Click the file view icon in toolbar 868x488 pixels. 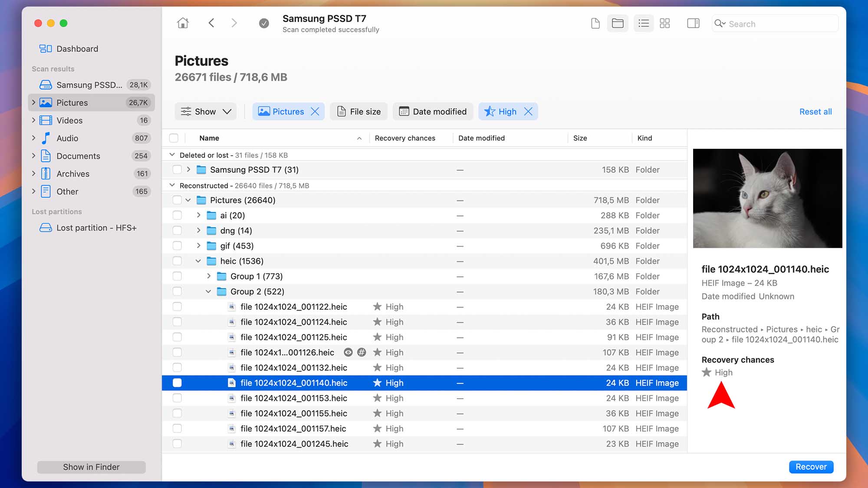595,23
